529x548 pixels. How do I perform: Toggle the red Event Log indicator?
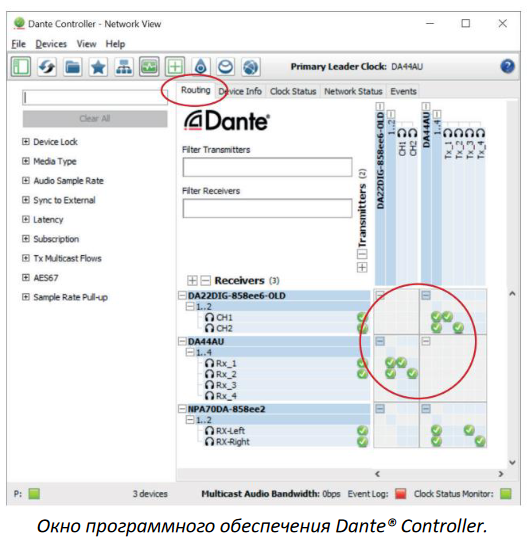(400, 494)
